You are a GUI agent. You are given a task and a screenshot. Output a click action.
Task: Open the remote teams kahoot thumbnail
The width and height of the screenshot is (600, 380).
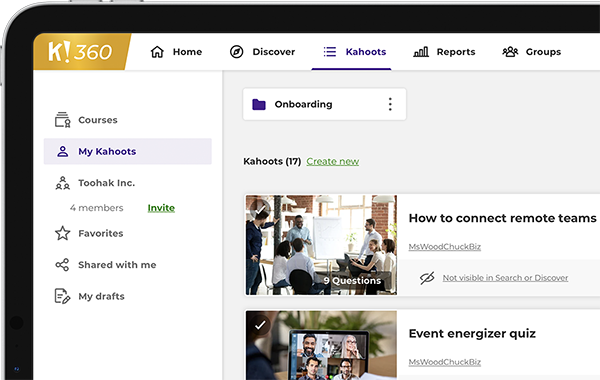(321, 245)
